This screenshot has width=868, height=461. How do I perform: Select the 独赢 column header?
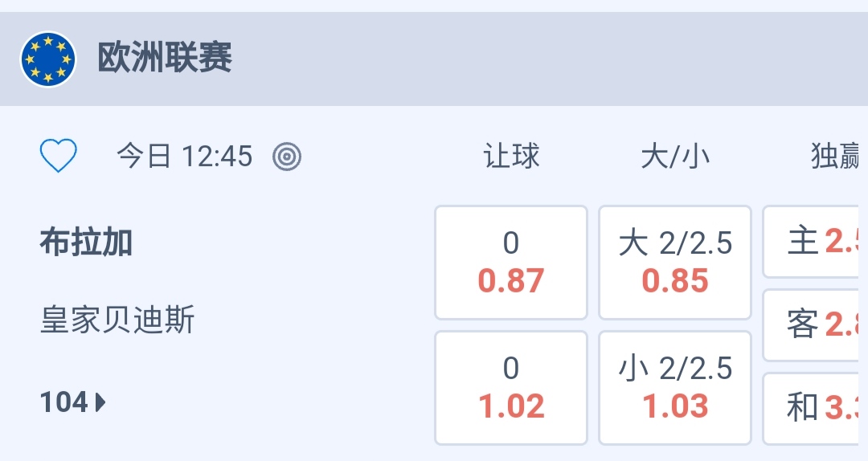836,156
